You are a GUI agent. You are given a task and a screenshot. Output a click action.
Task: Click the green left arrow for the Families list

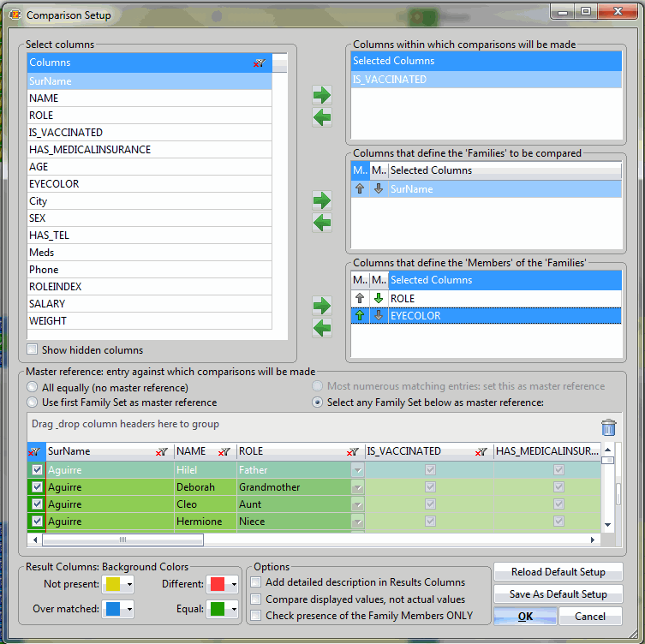click(x=322, y=224)
